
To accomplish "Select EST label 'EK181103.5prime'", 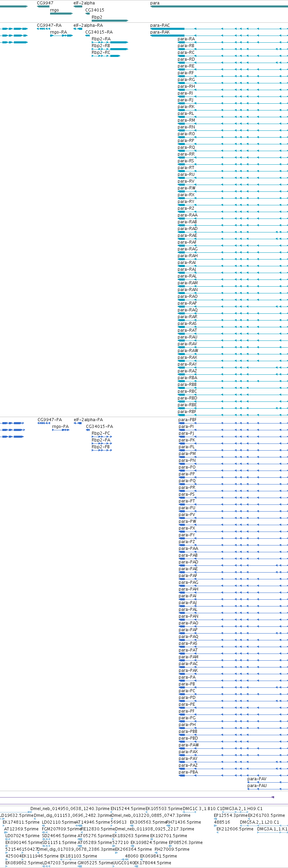I will click(x=79, y=856).
